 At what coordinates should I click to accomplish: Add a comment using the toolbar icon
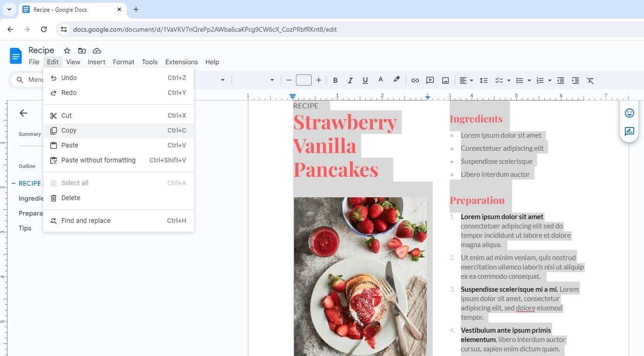coord(430,81)
